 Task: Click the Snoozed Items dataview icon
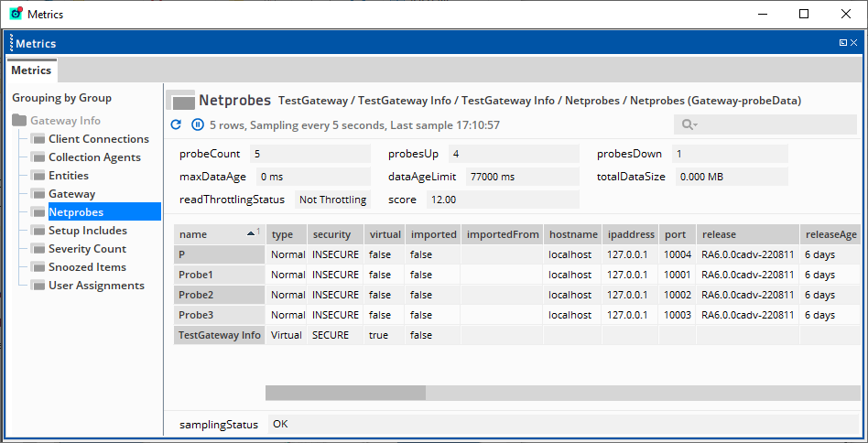pyautogui.click(x=38, y=267)
